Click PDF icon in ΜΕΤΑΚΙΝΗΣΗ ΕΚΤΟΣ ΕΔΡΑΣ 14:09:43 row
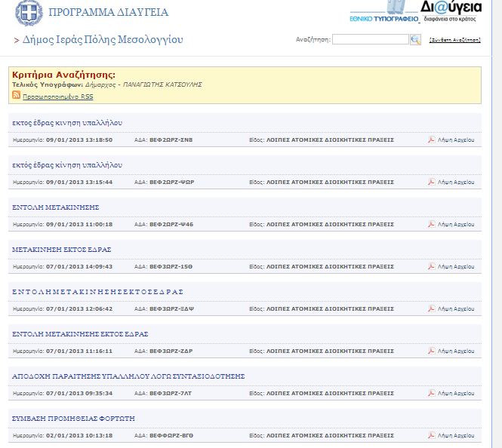Viewport: 502px width, 448px height. [432, 266]
